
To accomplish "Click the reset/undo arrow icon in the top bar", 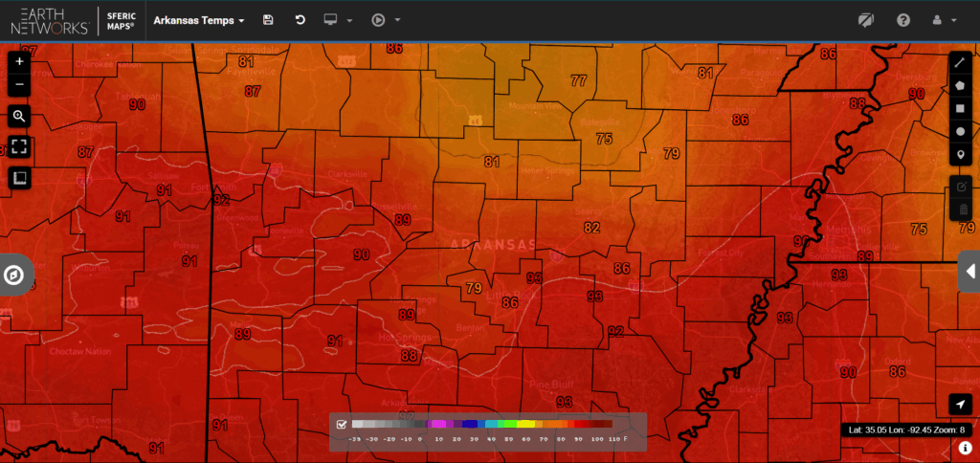I will (x=300, y=20).
